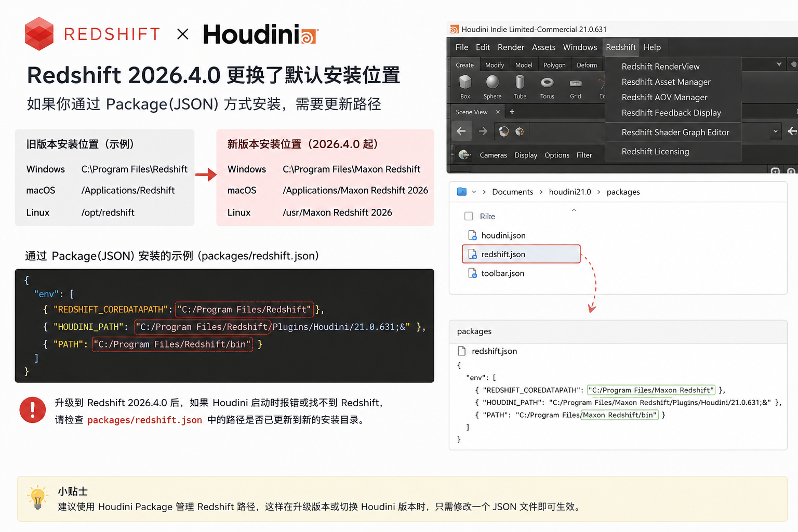798x532 pixels.
Task: Switch to the Modify shelf tab
Action: tap(495, 65)
